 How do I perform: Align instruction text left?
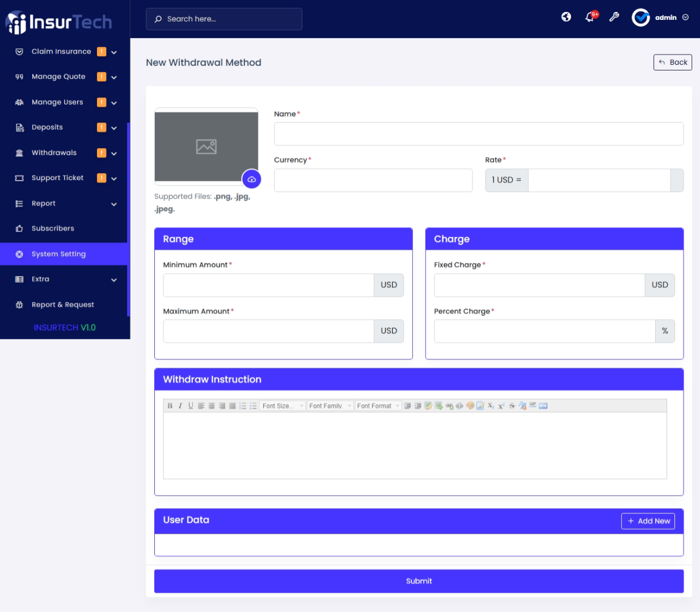(x=201, y=406)
